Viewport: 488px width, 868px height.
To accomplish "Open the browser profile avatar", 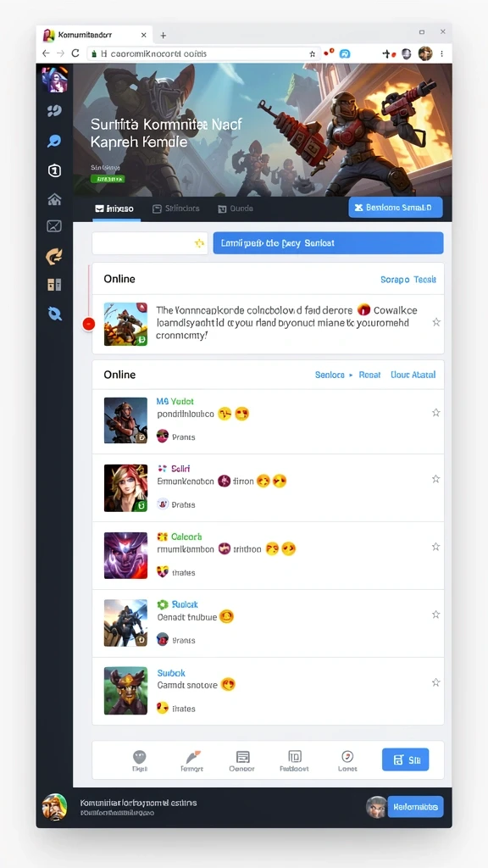I will tap(425, 53).
